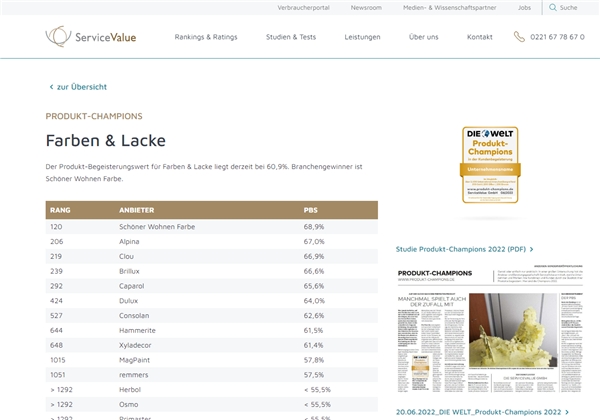Click the PRODUKT-CHAMPIONS category label
Viewport: 600px width, 420px height.
(94, 116)
